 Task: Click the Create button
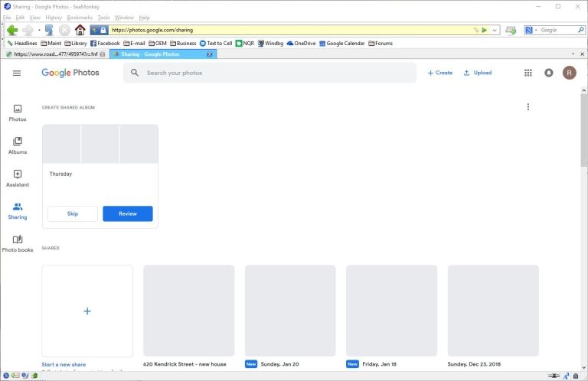click(x=440, y=73)
